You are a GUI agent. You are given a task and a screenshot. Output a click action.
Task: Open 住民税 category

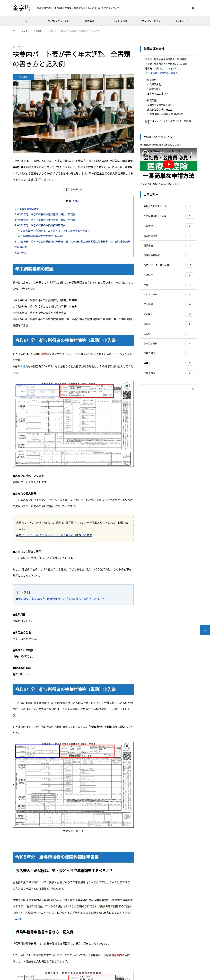pos(168,334)
